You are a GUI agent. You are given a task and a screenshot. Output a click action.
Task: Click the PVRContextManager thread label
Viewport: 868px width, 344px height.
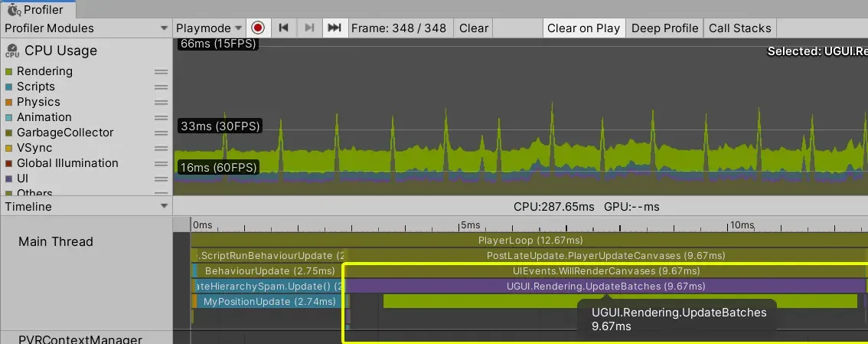80,339
